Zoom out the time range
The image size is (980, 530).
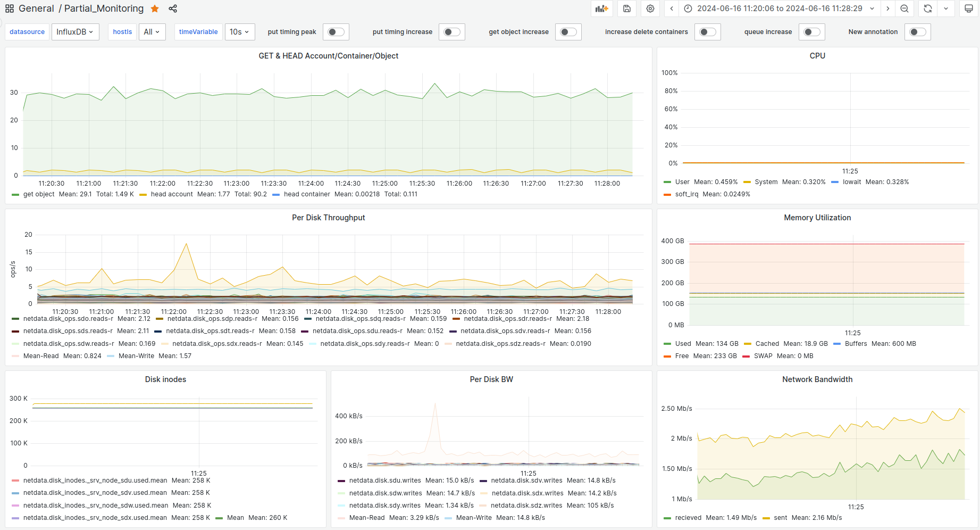pos(904,9)
